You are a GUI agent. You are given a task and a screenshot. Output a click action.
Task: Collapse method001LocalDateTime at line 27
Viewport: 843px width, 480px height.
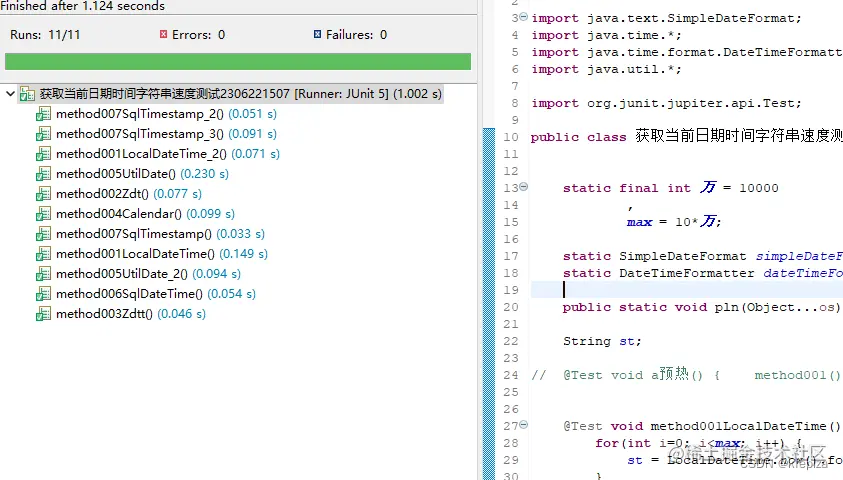pos(524,425)
